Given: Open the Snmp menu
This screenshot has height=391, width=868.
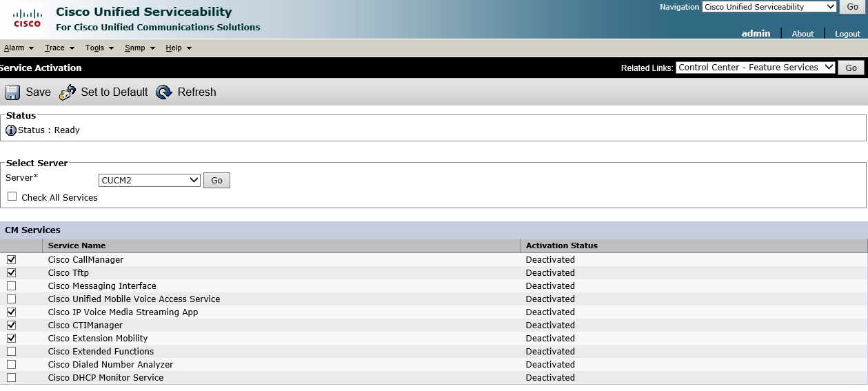Looking at the screenshot, I should pyautogui.click(x=140, y=48).
